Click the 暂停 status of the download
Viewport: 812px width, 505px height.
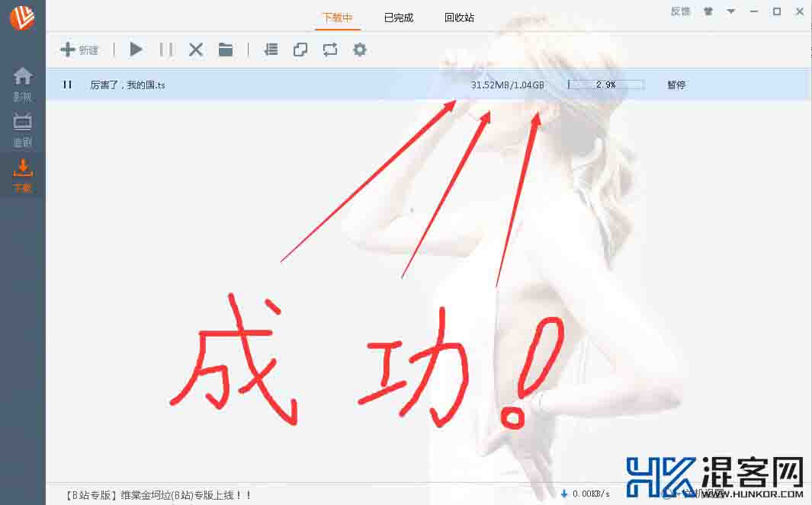676,85
